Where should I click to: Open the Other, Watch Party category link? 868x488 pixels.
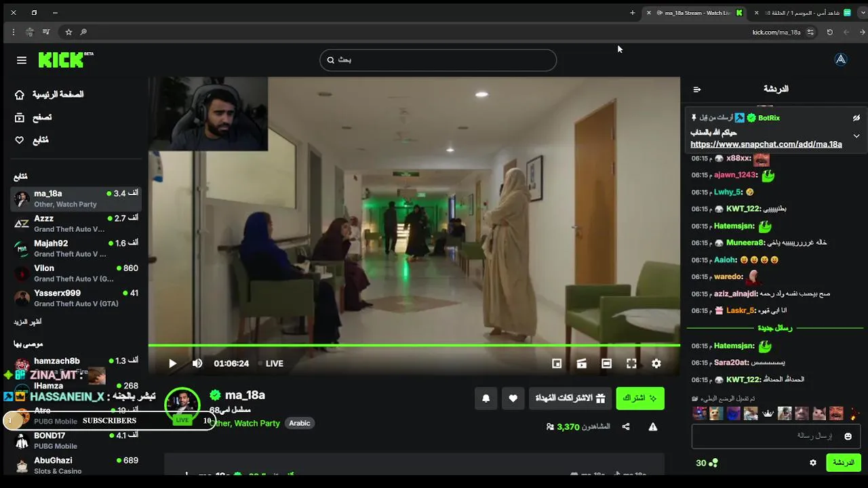[245, 423]
